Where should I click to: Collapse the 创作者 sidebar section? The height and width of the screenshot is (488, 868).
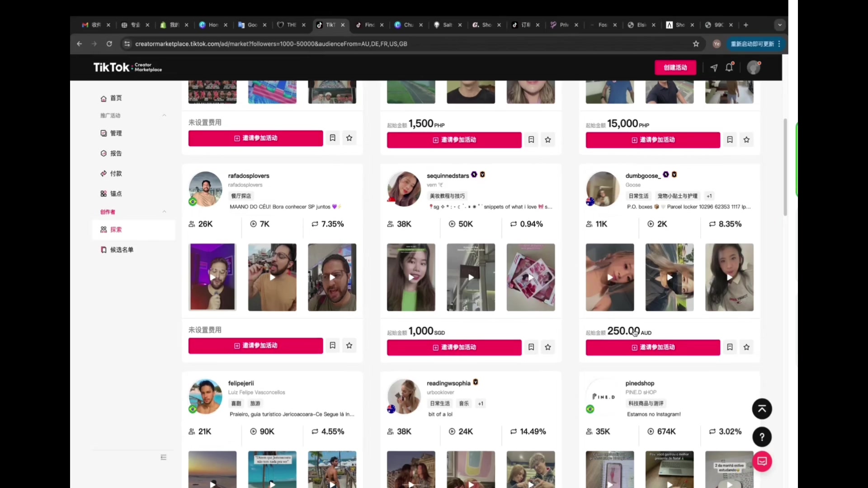[164, 212]
